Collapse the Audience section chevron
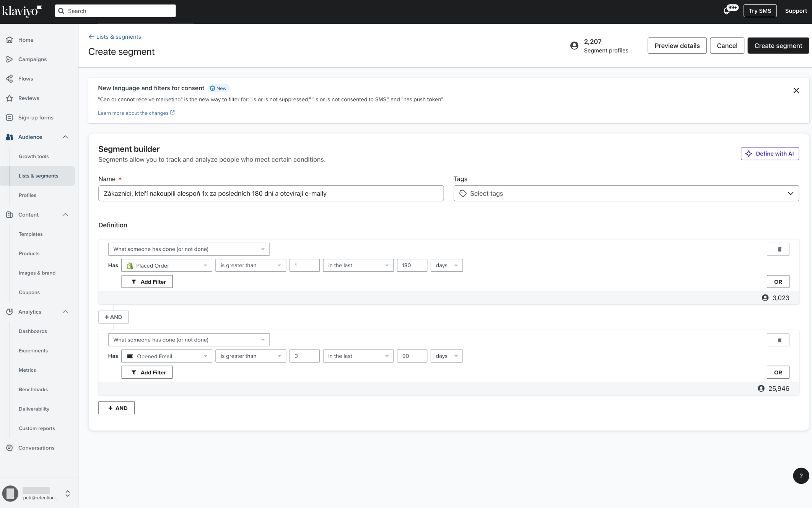The image size is (812, 508). click(x=65, y=137)
